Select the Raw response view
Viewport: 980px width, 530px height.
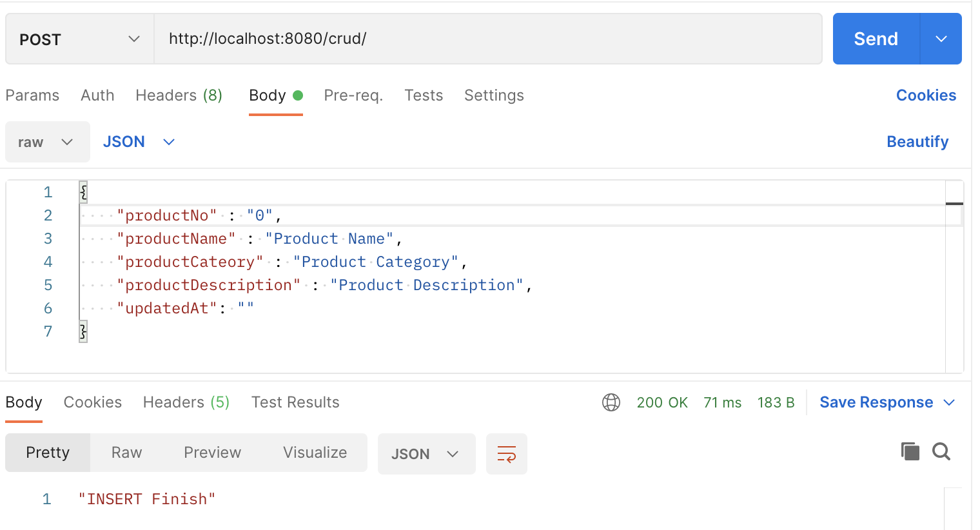click(126, 453)
